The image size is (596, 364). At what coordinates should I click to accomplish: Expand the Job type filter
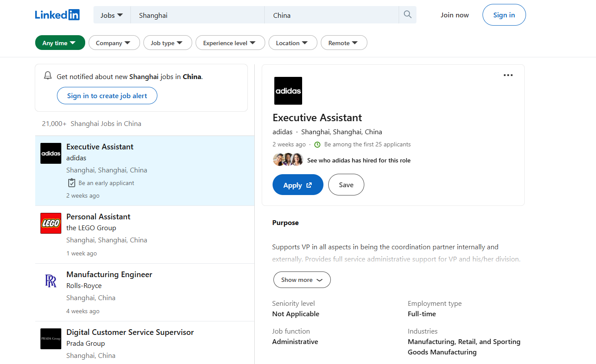point(167,43)
